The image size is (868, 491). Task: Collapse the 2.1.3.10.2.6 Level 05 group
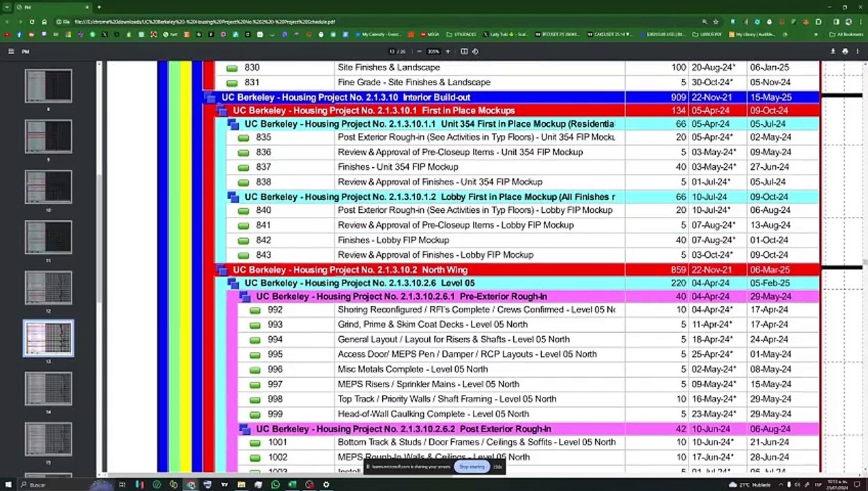(233, 284)
